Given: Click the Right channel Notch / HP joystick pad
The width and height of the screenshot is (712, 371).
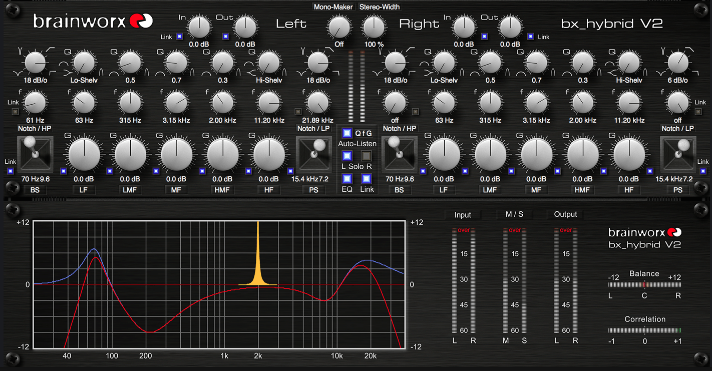Looking at the screenshot, I should coord(400,153).
